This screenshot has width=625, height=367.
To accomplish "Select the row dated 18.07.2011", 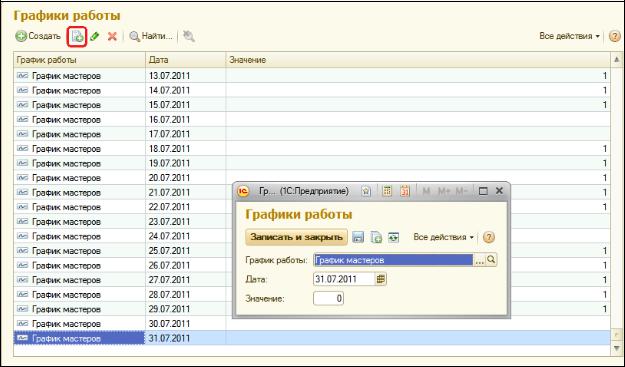I will pyautogui.click(x=312, y=149).
